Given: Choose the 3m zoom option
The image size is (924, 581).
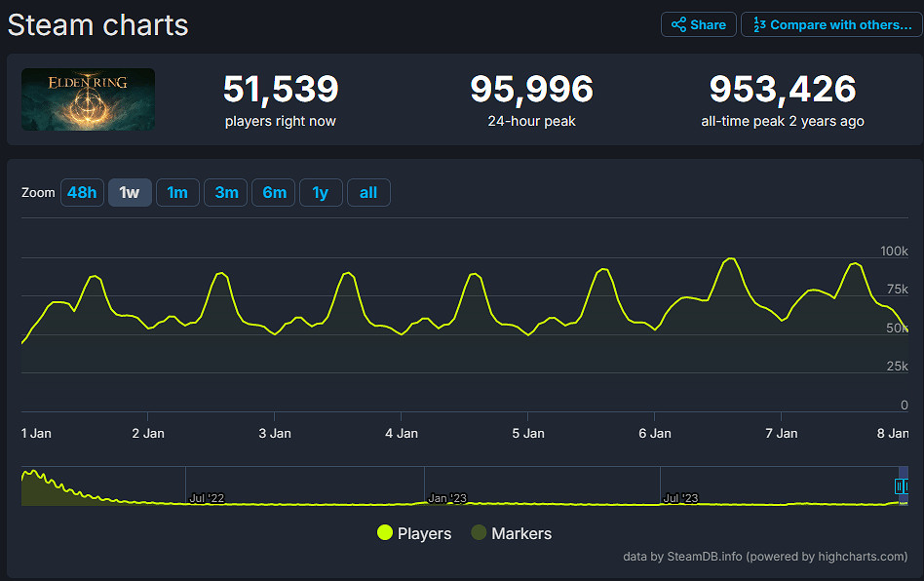Looking at the screenshot, I should (x=226, y=193).
